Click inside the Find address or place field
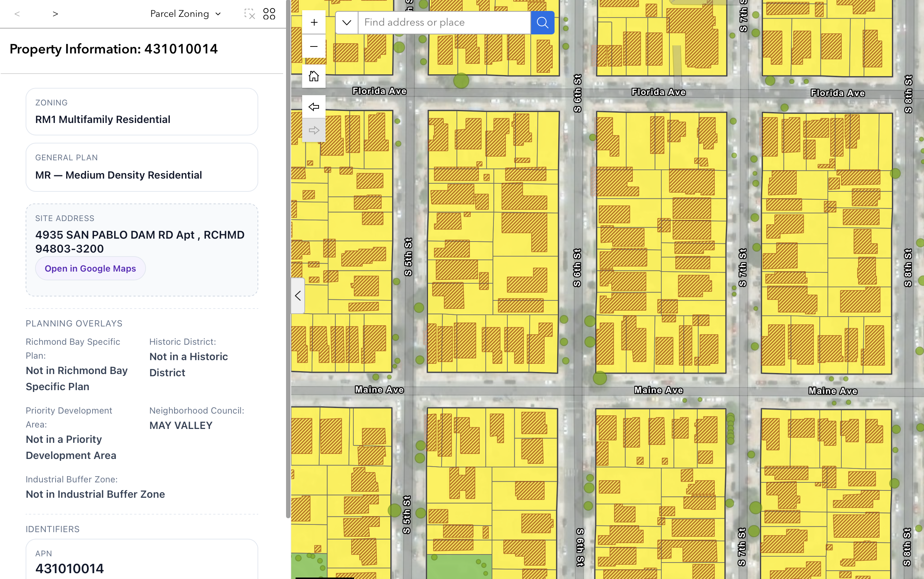Viewport: 924px width, 579px height. tap(444, 22)
